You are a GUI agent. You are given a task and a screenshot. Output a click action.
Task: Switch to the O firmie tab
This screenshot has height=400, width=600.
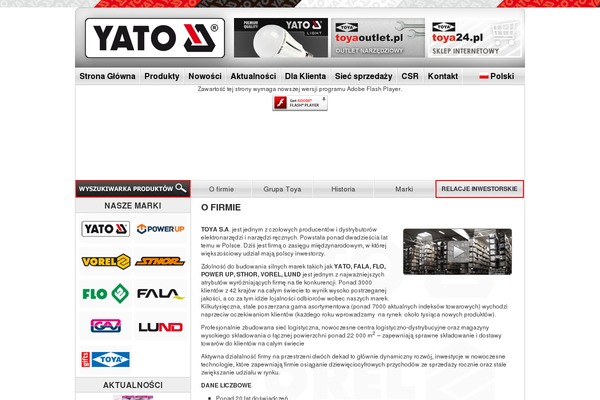[221, 189]
